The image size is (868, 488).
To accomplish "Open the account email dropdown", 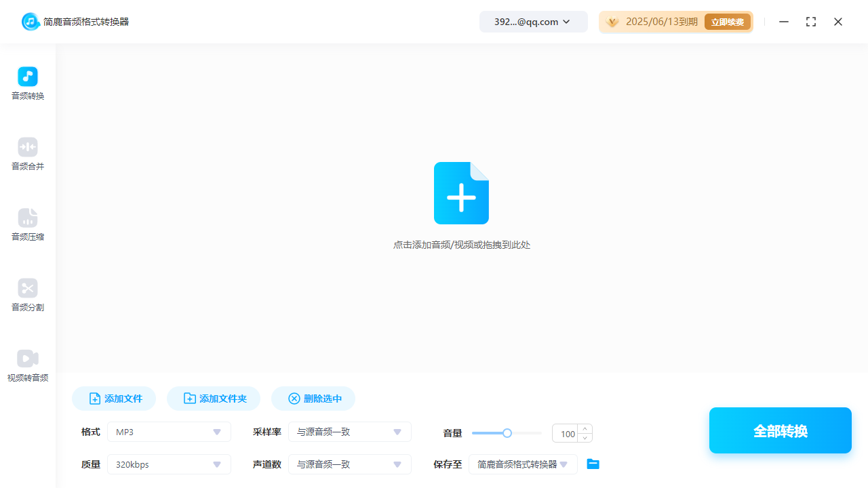I will (533, 21).
